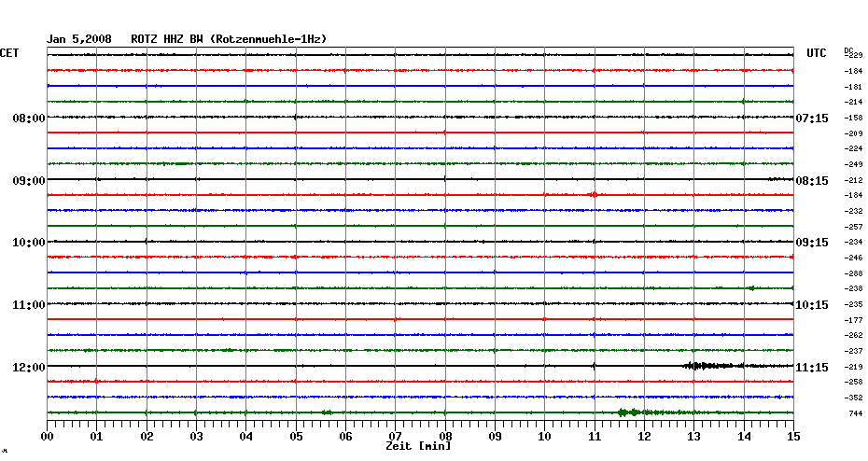The width and height of the screenshot is (868, 461).
Task: Click the '12' minute axis label
Action: click(644, 436)
